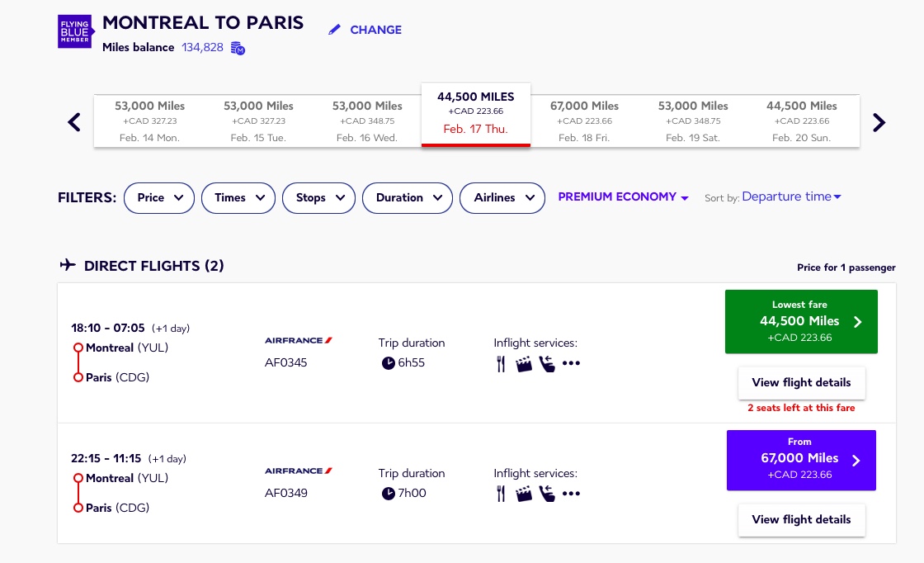Click the DIRECT FLIGHTS (2) heading

coord(153,266)
